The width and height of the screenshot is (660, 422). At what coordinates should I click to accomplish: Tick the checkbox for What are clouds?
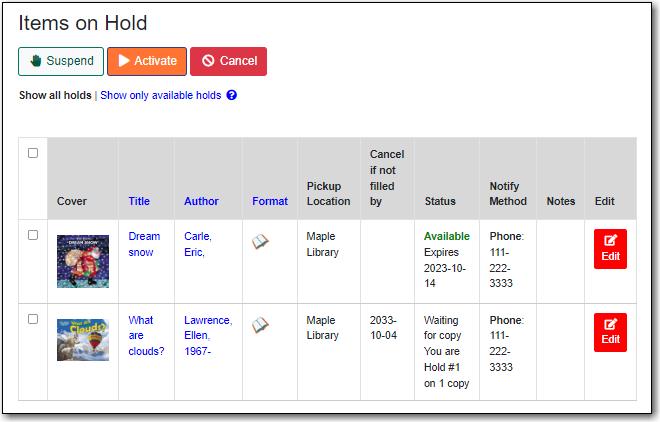33,319
